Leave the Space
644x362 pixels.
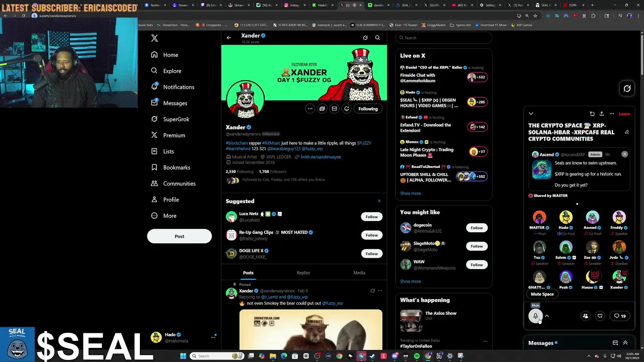point(624,114)
